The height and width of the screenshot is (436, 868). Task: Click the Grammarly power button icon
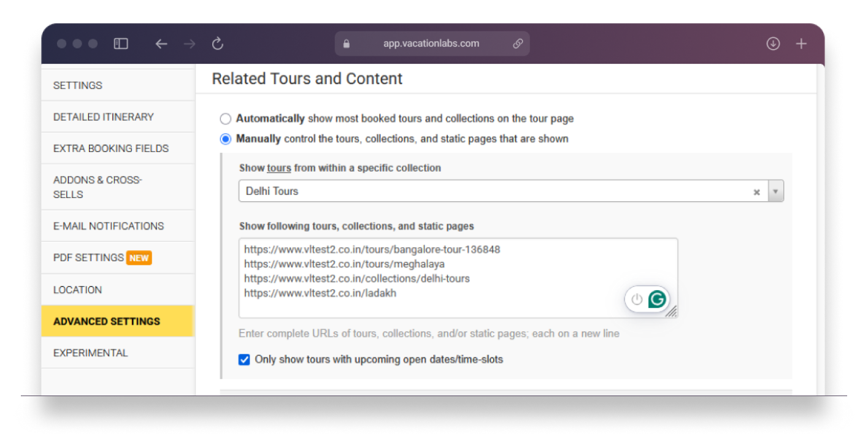(x=637, y=299)
